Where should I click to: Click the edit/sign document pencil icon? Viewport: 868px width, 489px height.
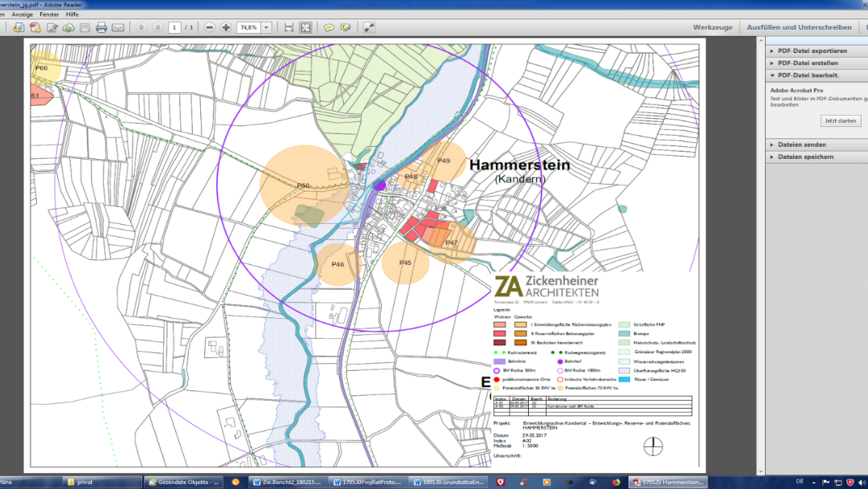[52, 27]
